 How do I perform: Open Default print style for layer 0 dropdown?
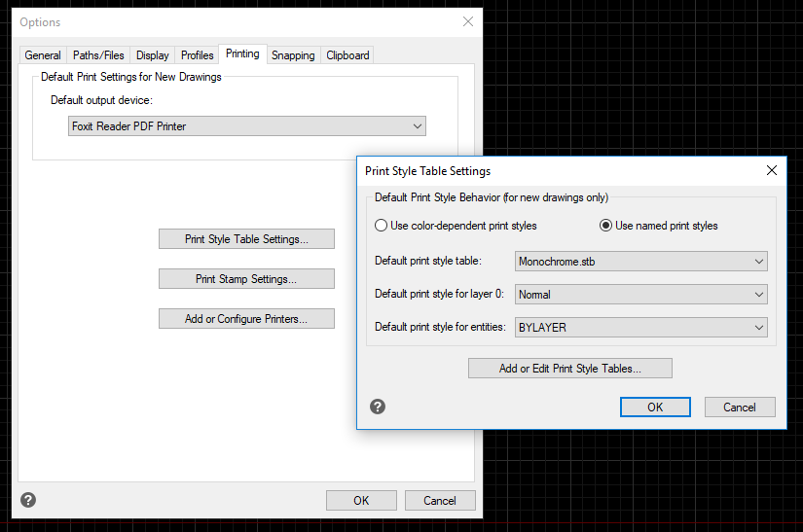(x=640, y=294)
